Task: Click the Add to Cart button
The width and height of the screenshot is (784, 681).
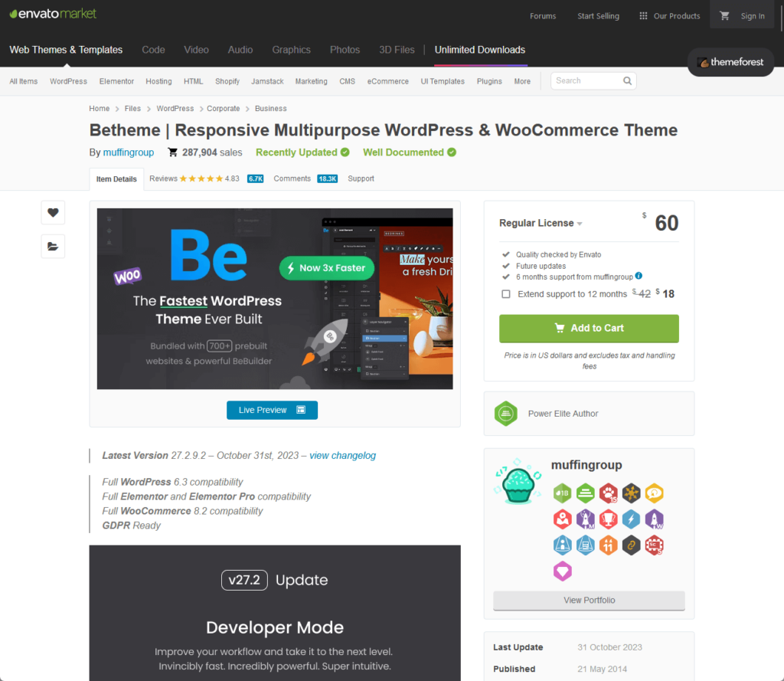Action: click(x=589, y=328)
